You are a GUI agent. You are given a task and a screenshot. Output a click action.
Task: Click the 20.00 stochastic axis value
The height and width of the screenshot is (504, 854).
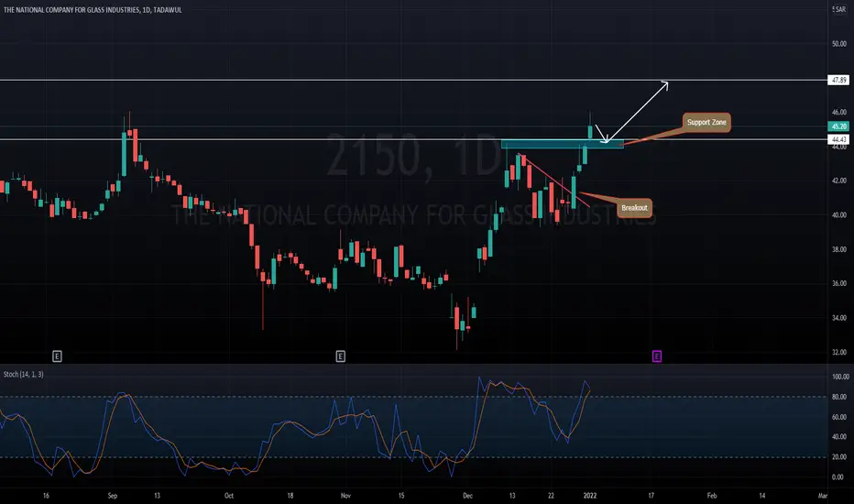839,457
